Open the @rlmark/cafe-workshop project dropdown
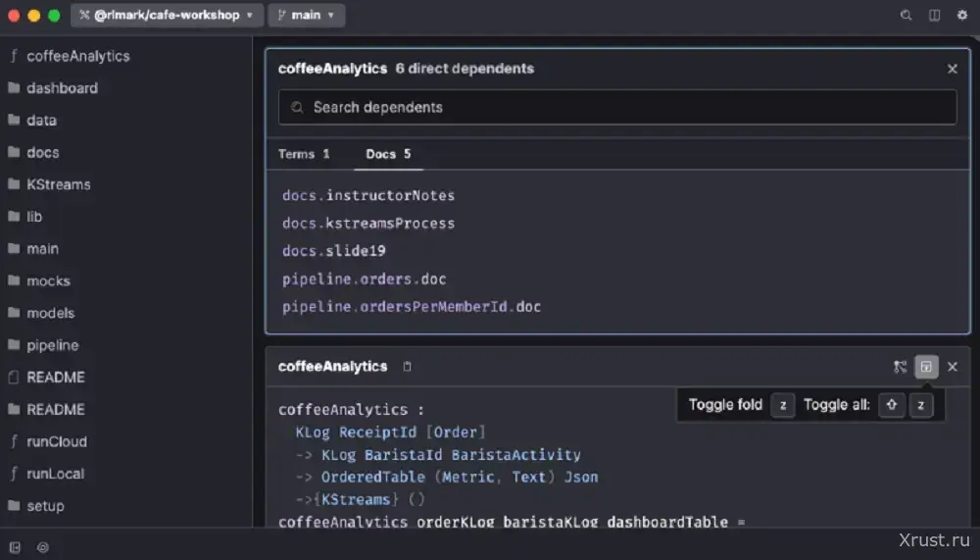 169,16
